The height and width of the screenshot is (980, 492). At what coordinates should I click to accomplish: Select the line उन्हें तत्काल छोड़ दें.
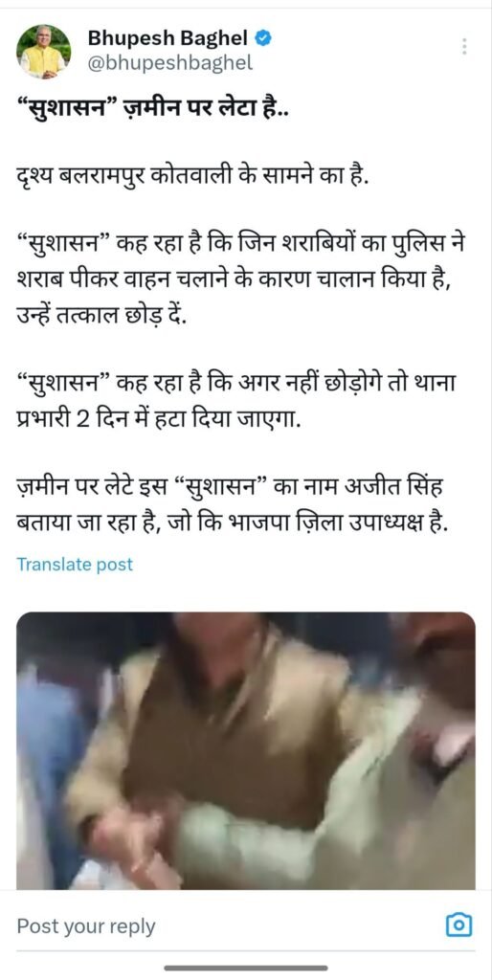101,316
